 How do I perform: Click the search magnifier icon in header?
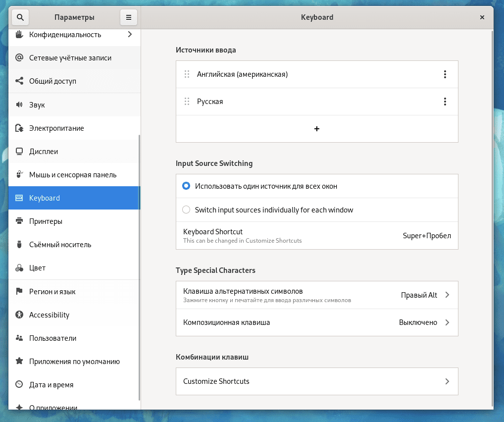(x=20, y=17)
